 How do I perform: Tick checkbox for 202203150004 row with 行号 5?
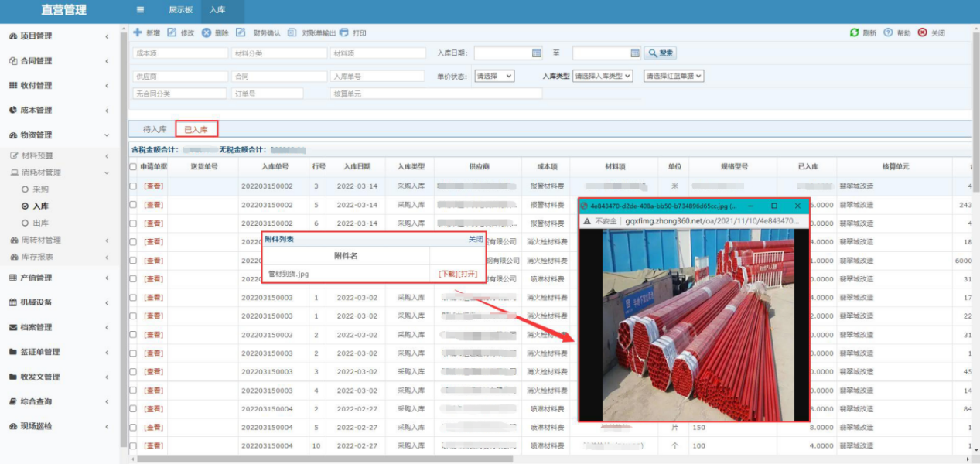point(133,428)
